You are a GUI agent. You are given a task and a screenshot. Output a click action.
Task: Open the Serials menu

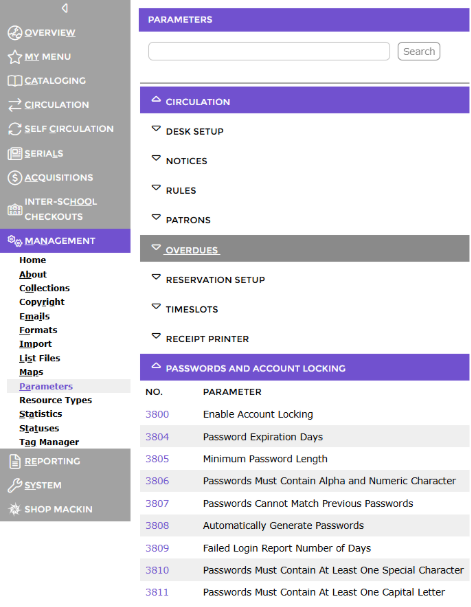click(x=44, y=154)
